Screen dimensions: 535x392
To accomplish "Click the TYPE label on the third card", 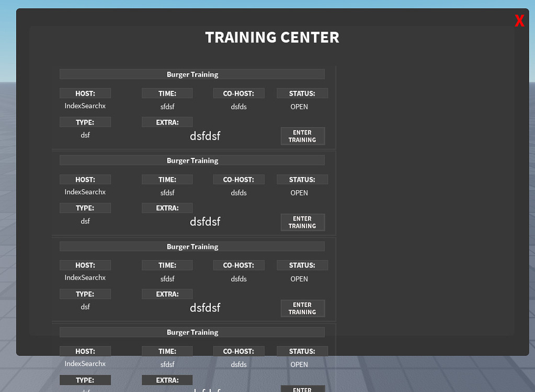I will tap(85, 294).
